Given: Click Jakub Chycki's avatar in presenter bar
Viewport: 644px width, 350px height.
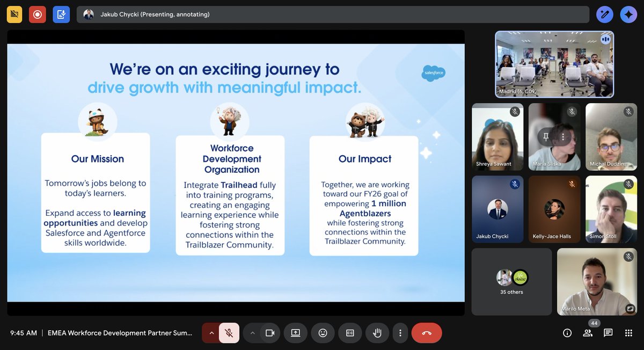Looking at the screenshot, I should point(89,14).
